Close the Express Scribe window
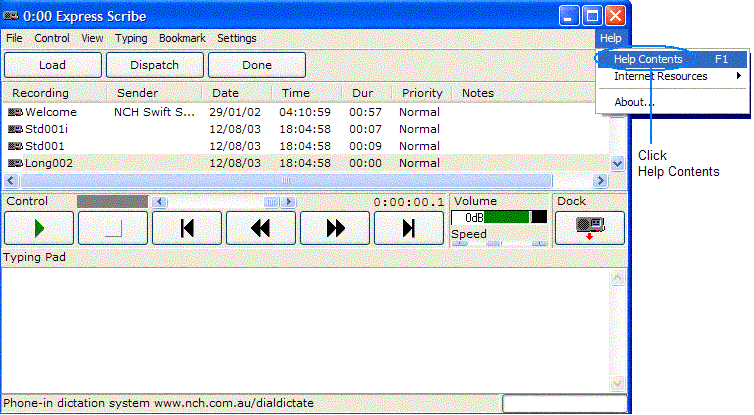Viewport: 754px width, 415px height. click(616, 16)
